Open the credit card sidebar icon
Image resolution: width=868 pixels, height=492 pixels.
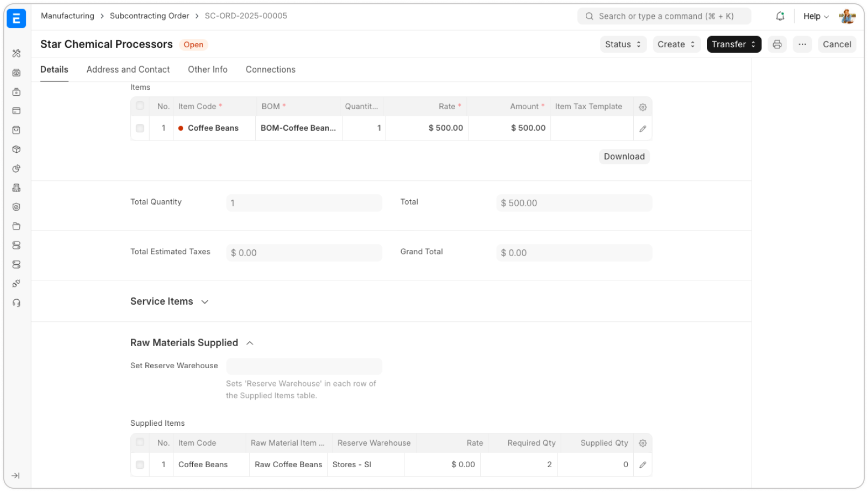16,111
